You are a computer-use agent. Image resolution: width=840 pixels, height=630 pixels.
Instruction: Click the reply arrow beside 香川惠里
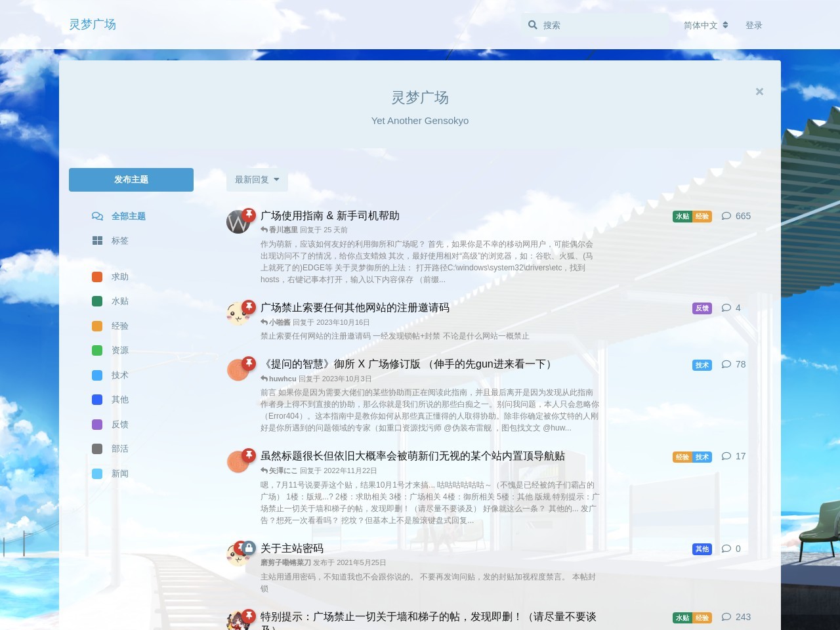(x=263, y=230)
